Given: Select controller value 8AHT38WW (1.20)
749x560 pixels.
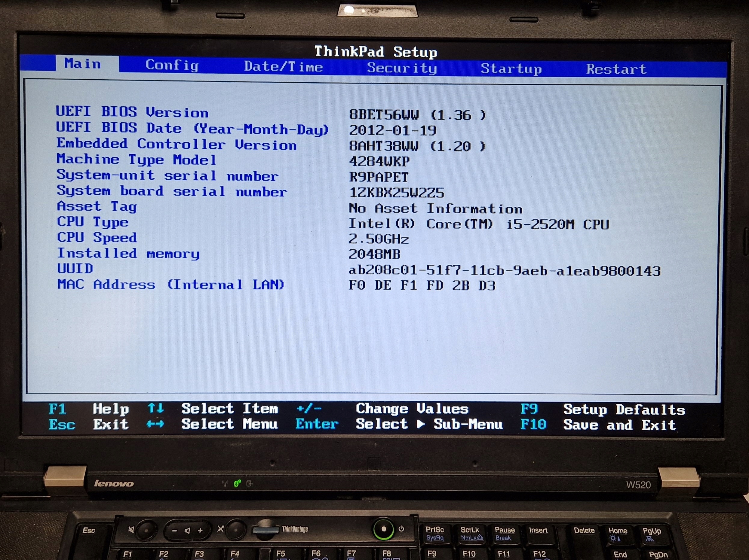Looking at the screenshot, I should [x=417, y=146].
